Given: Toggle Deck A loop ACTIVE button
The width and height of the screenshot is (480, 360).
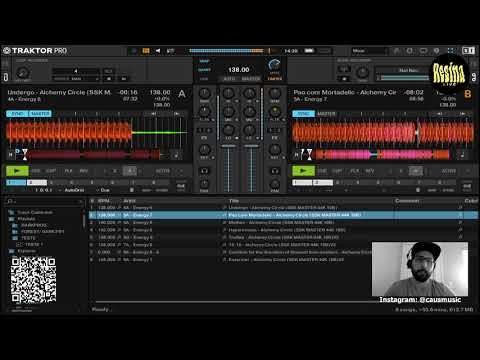Looking at the screenshot, I should pyautogui.click(x=163, y=171).
